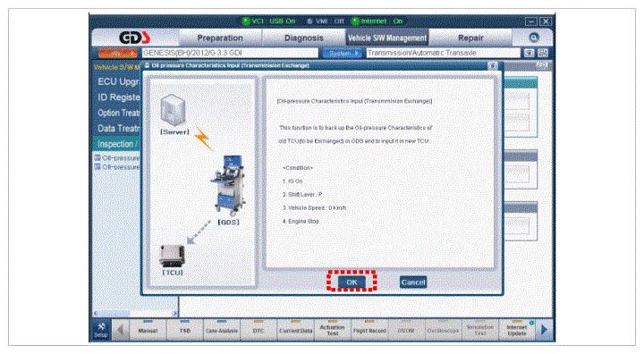The image size is (644, 354).
Task: Click vehicle field showing GENESIS(BH)/2012/G 3.3 GDI
Action: [x=230, y=53]
